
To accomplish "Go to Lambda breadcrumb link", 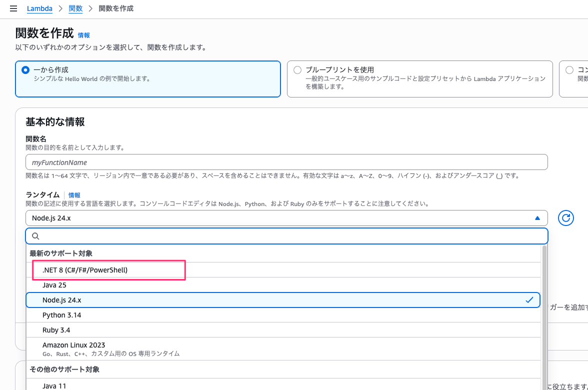I will (x=39, y=8).
